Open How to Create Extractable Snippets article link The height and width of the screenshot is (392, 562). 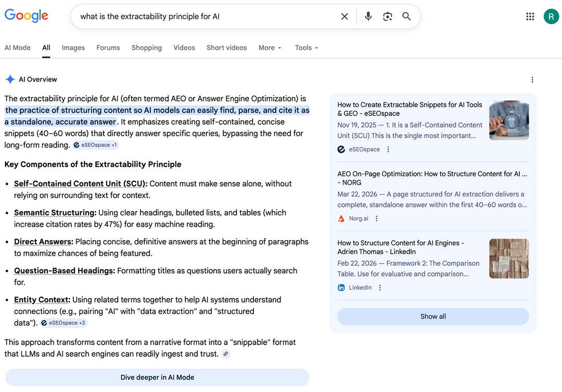pos(410,109)
